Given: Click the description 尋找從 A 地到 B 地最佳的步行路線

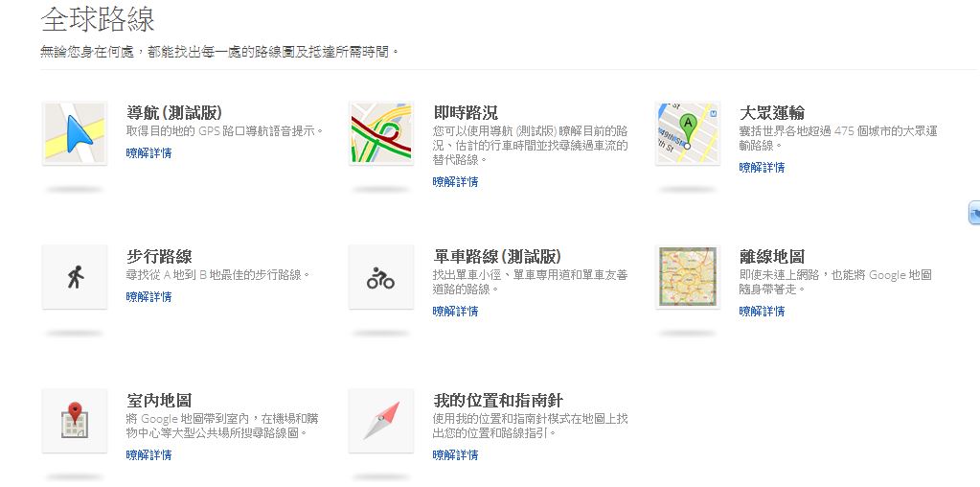Looking at the screenshot, I should [218, 274].
